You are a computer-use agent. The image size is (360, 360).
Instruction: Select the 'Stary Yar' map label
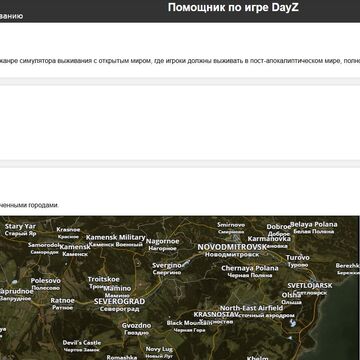click(x=20, y=227)
